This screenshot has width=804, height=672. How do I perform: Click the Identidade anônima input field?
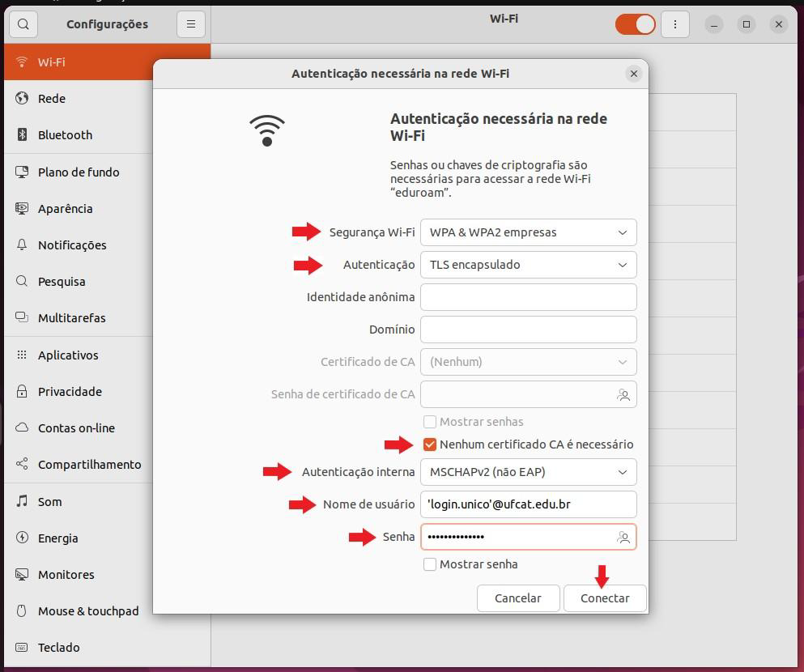pos(529,297)
